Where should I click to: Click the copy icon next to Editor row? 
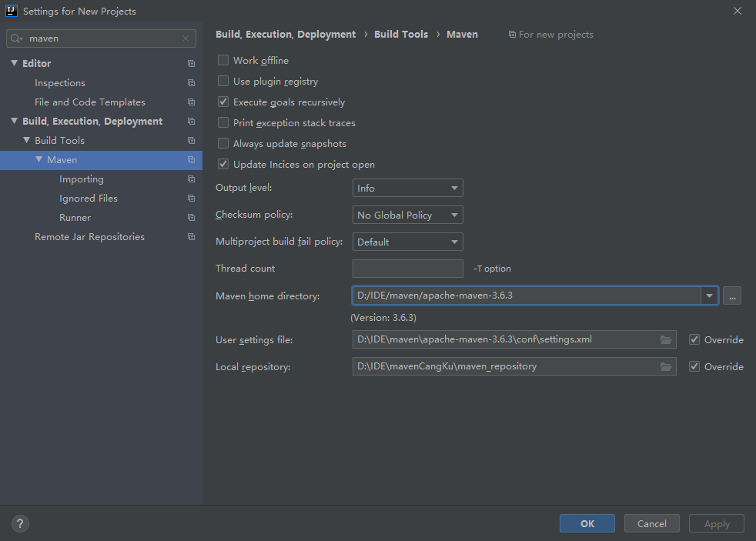tap(192, 64)
